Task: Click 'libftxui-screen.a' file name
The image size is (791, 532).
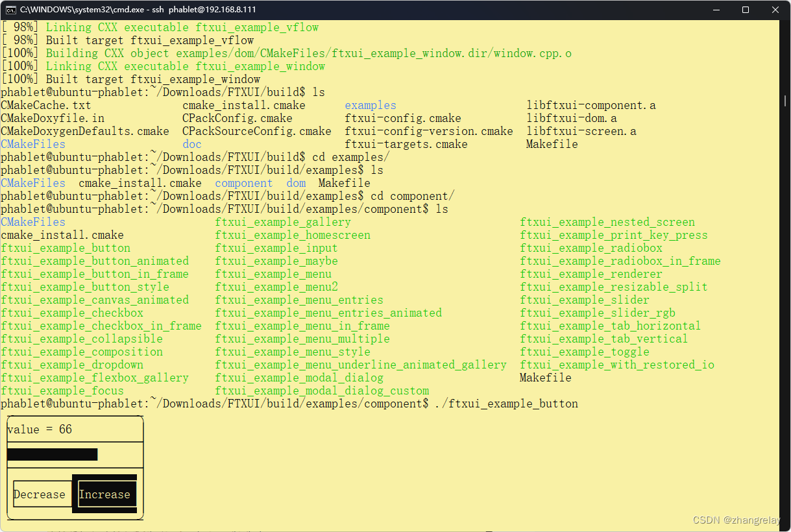Action: coord(581,131)
